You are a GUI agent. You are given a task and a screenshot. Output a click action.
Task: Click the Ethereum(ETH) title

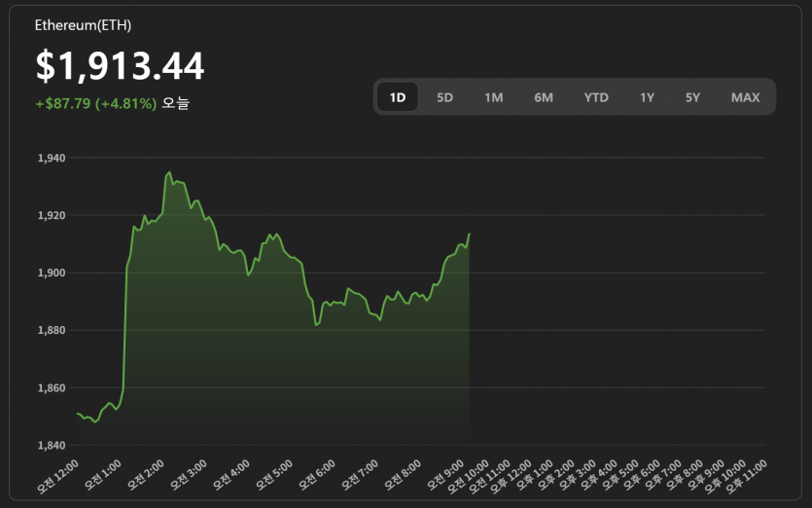pos(83,25)
